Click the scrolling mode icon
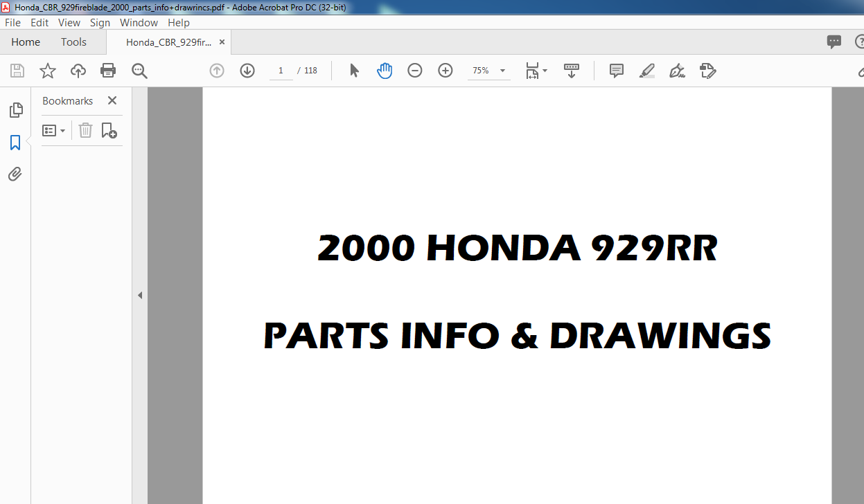Image resolution: width=864 pixels, height=504 pixels. click(x=572, y=71)
